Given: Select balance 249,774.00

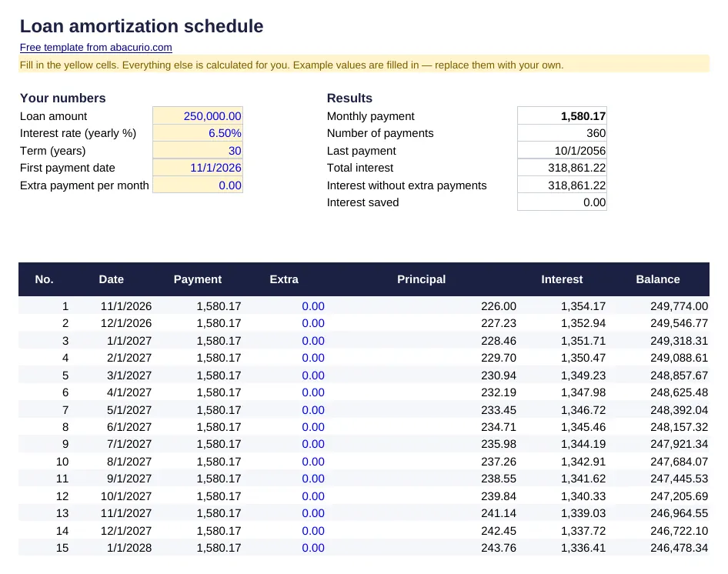Looking at the screenshot, I should click(x=680, y=306).
